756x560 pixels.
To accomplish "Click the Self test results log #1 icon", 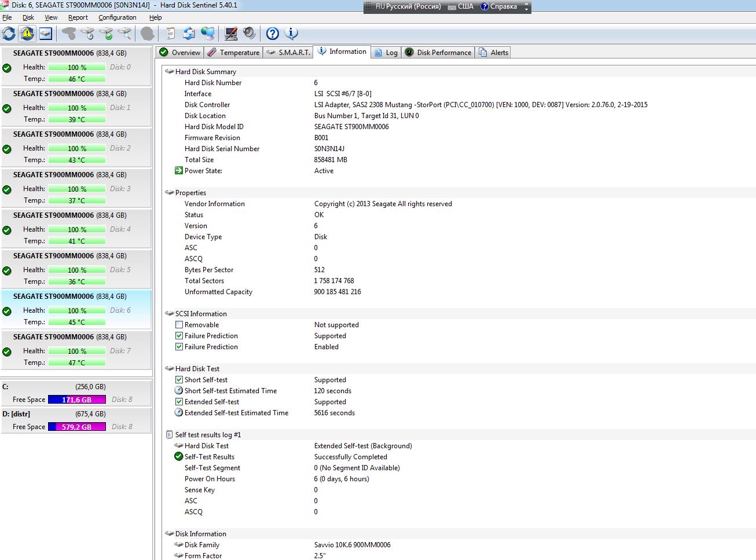I will coord(169,434).
